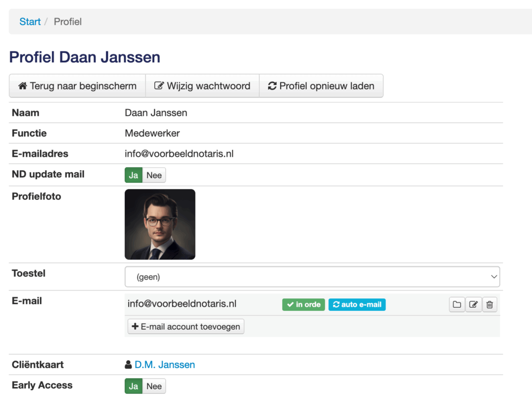
Task: Set ND update mail to Ja
Action: (x=134, y=175)
